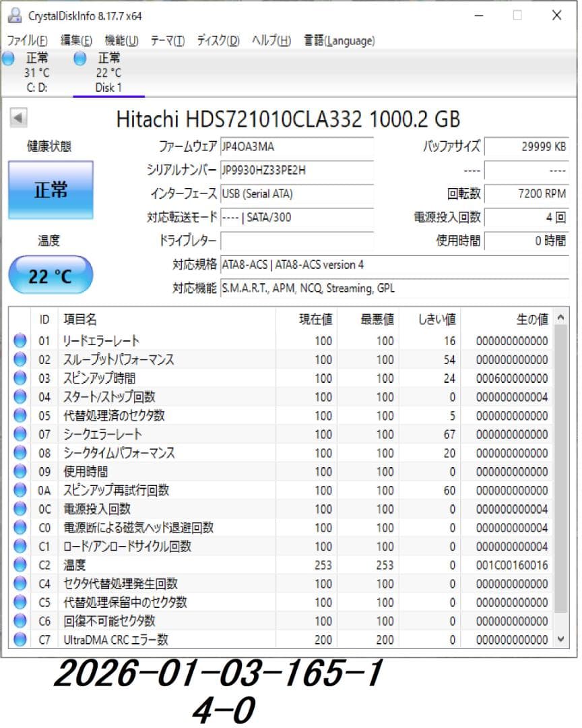
Task: Click the status dot beside 使用時間
Action: pyautogui.click(x=20, y=472)
